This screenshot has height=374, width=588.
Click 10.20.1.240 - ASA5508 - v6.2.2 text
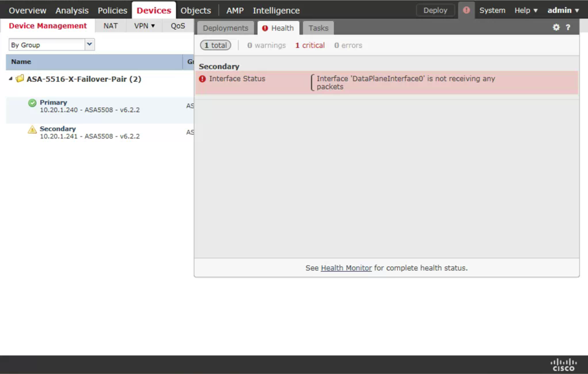pos(90,110)
